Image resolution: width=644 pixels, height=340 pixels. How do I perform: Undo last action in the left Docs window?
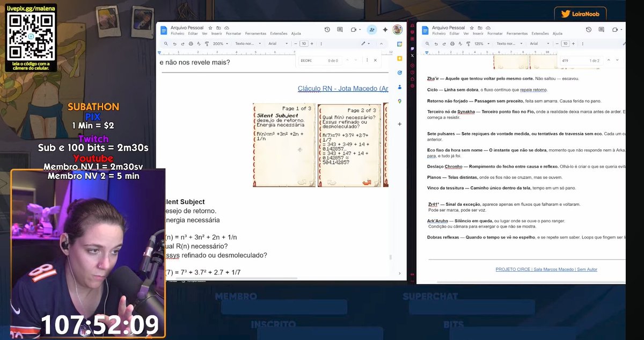point(175,44)
